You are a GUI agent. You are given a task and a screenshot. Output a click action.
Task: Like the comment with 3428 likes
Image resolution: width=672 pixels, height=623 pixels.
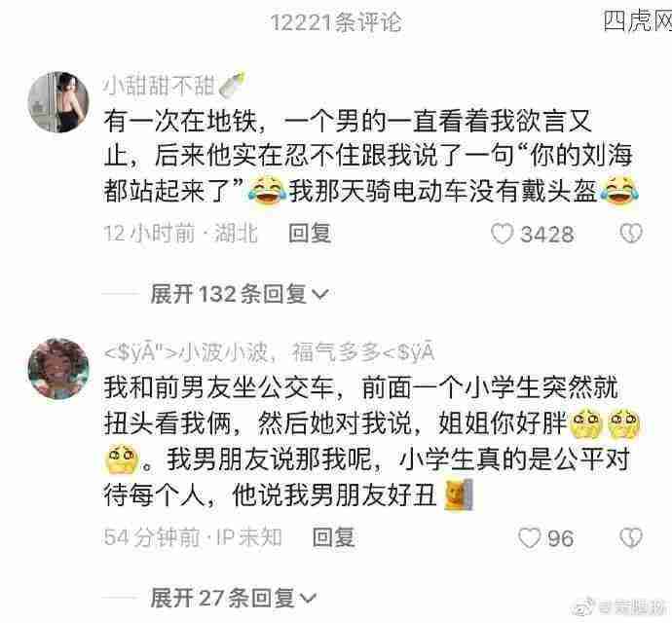502,234
